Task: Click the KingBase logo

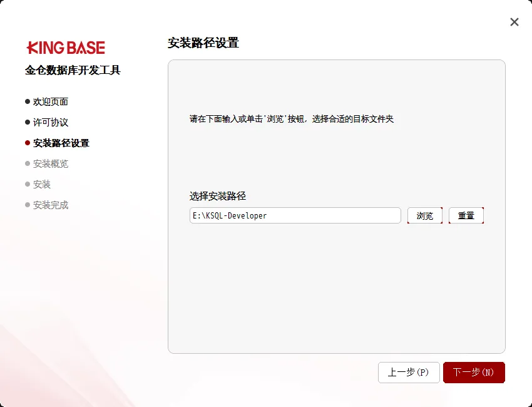Action: tap(65, 47)
